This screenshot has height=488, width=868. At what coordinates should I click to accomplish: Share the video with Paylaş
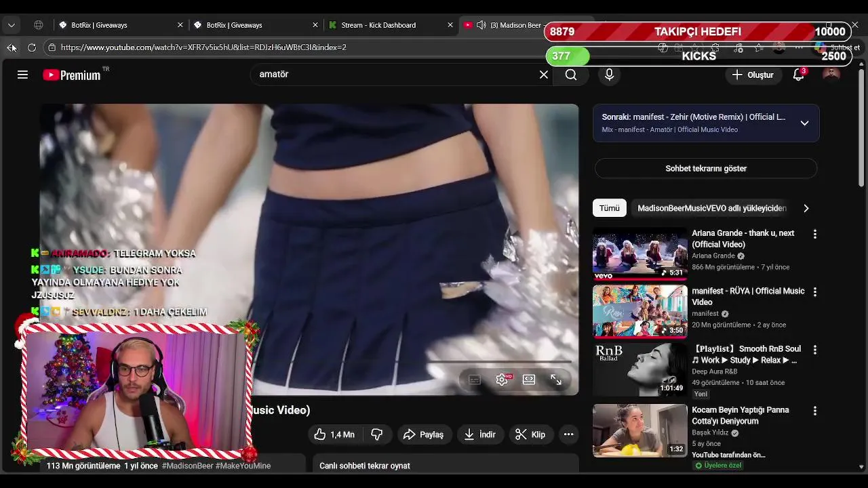pos(423,434)
